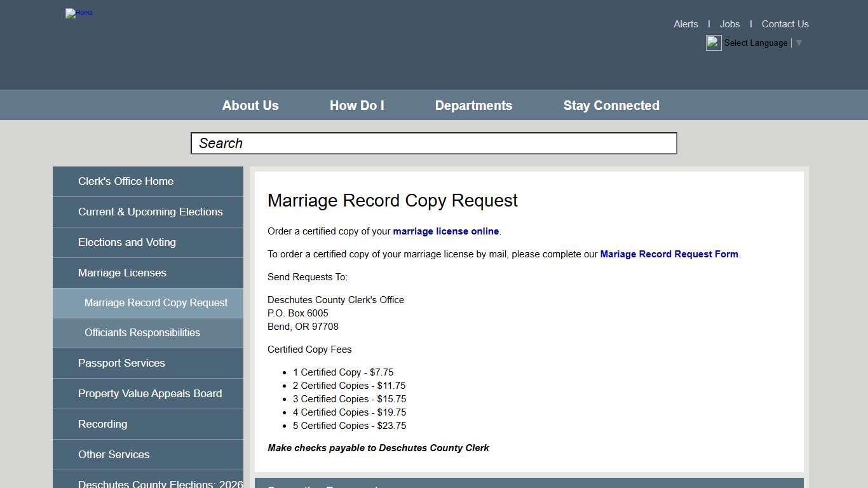
Task: View Officiants Responsibilities page
Action: [x=142, y=332]
